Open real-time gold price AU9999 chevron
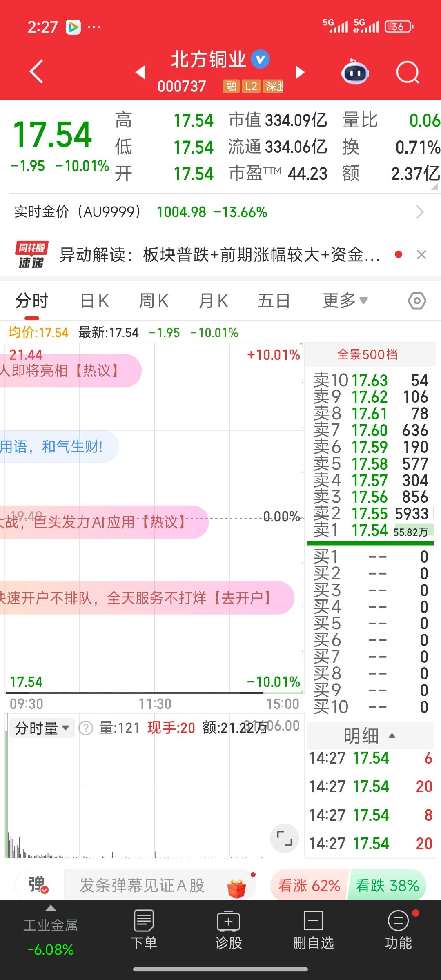Screen dimensions: 441x980 (420, 212)
